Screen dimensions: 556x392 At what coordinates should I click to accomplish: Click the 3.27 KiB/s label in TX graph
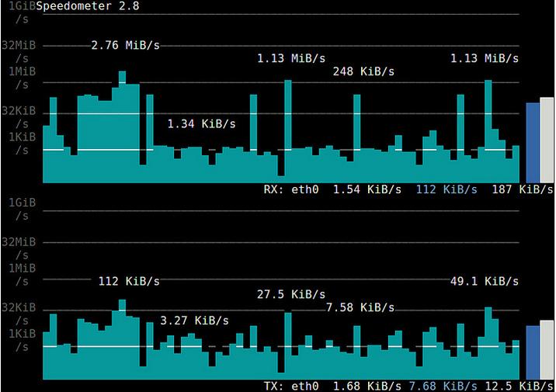tap(194, 320)
